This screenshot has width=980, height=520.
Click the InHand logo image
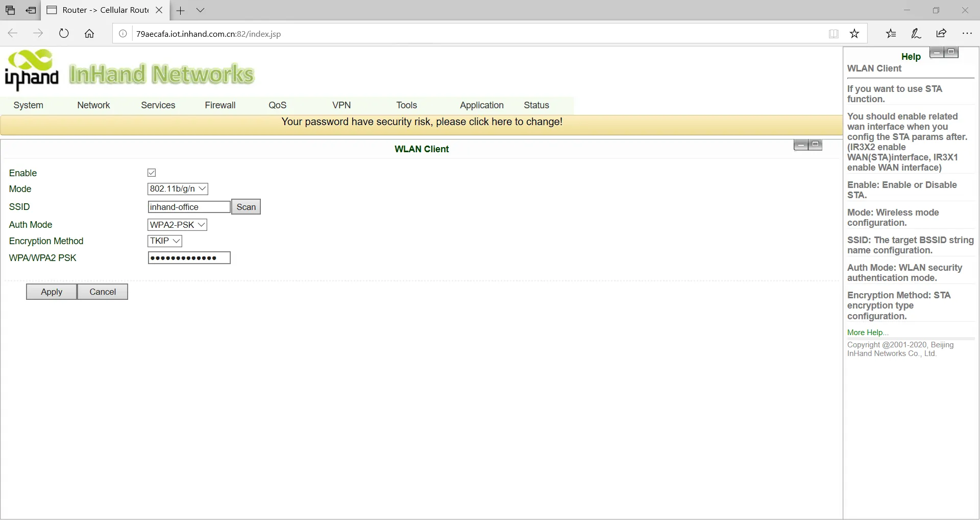click(x=31, y=70)
